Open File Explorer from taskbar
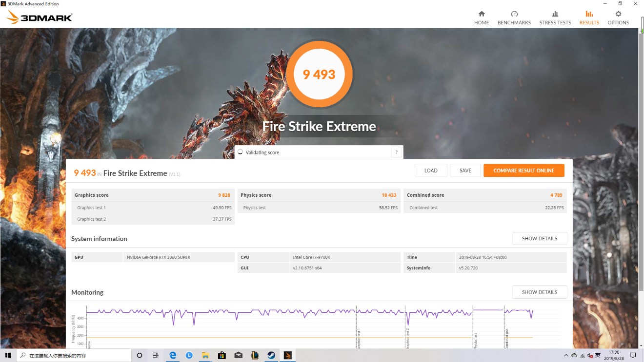Image resolution: width=644 pixels, height=362 pixels. click(x=205, y=355)
